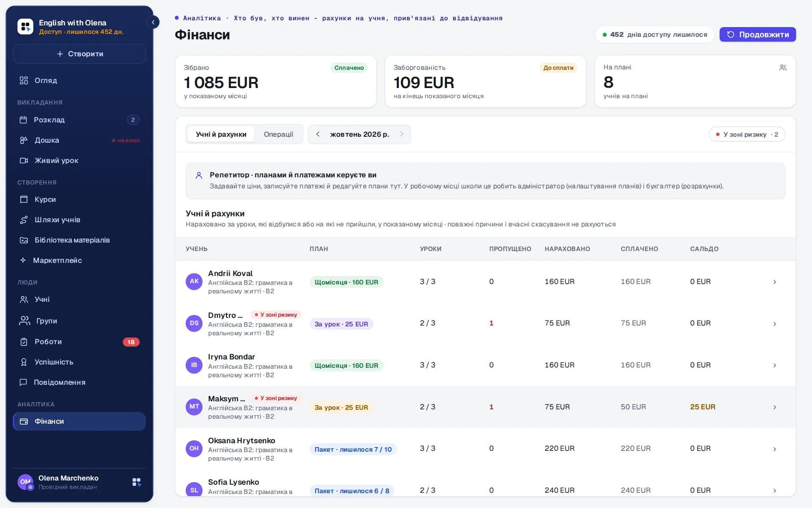Click the Створити button
The height and width of the screenshot is (508, 812).
(80, 54)
